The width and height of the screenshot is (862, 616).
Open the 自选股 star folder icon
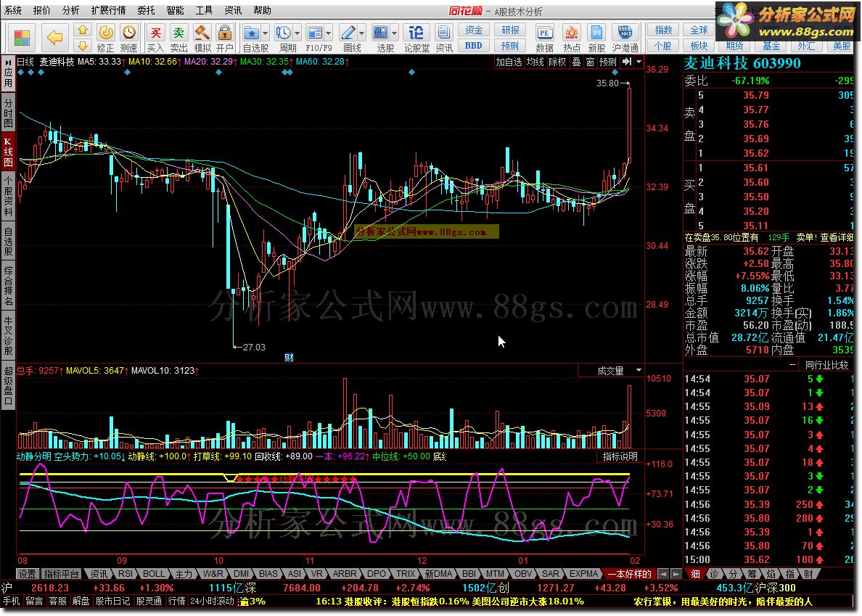(x=252, y=33)
